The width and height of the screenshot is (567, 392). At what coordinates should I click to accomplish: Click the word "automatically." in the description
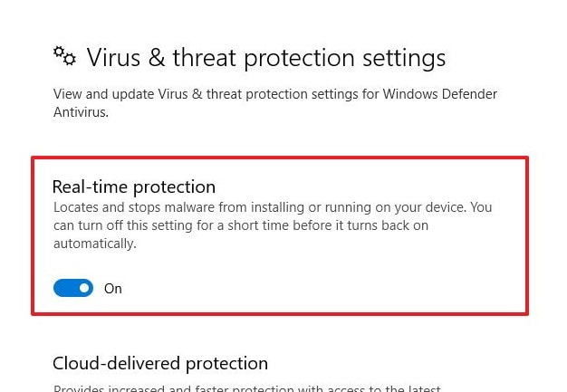[95, 244]
